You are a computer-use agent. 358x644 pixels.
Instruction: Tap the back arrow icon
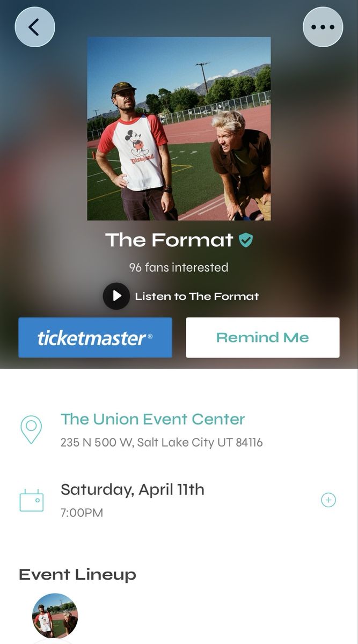(x=34, y=26)
